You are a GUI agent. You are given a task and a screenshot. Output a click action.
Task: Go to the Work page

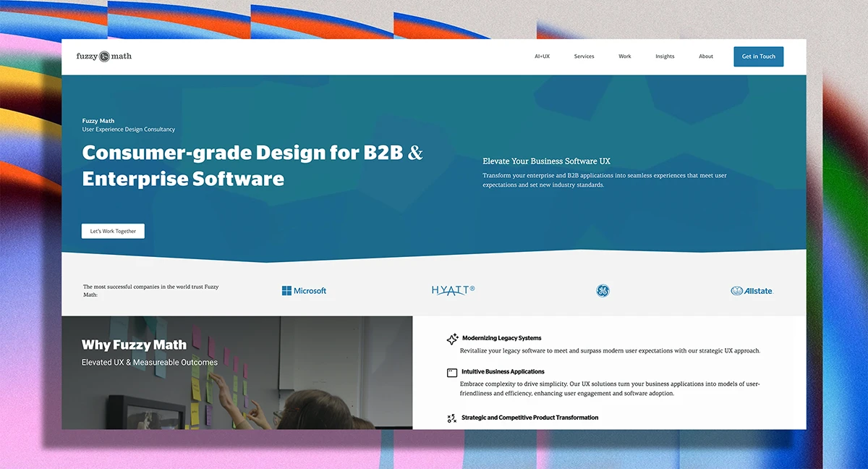pyautogui.click(x=625, y=56)
